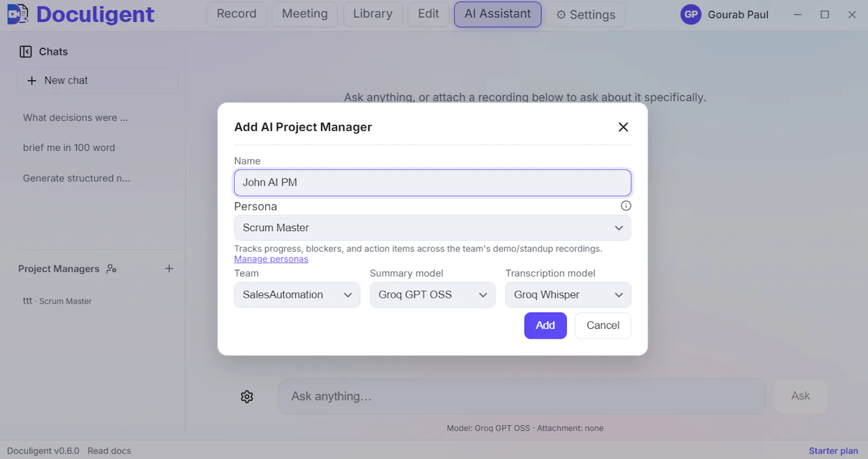This screenshot has width=868, height=459.
Task: Minimize the Doculigent window
Action: [797, 15]
